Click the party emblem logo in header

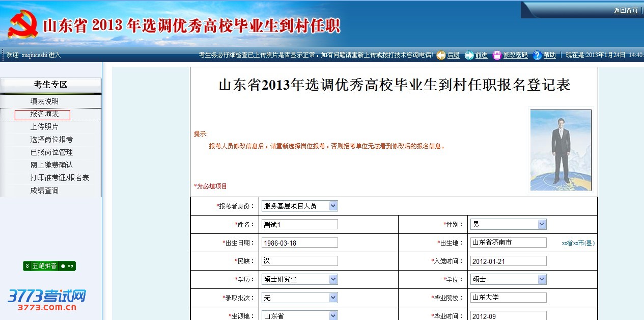coord(23,24)
